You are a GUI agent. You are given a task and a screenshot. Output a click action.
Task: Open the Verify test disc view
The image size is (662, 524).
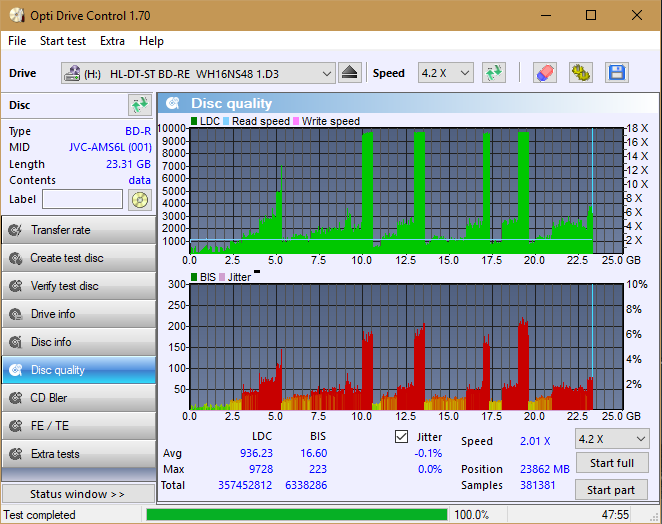tap(79, 286)
